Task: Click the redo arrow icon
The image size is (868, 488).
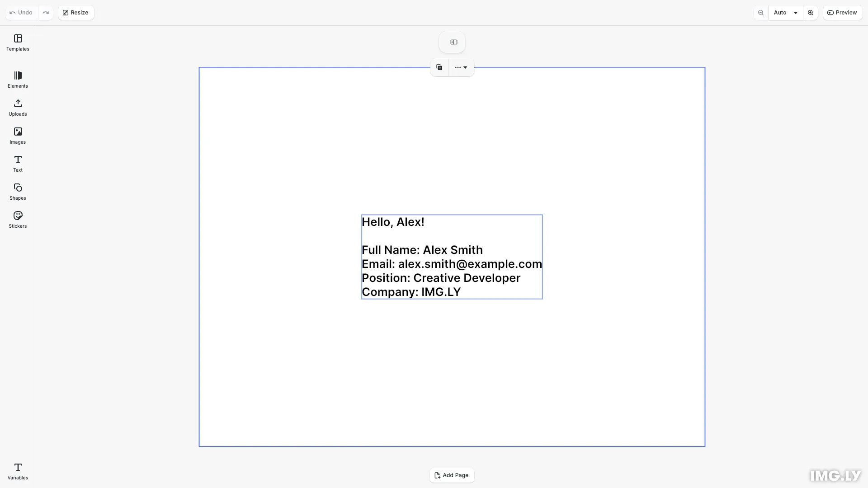Action: 46,12
